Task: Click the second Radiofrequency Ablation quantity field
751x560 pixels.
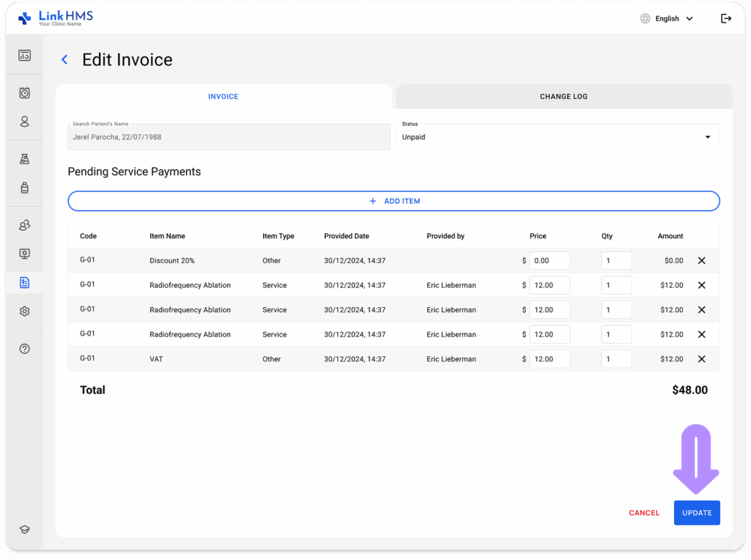Action: tap(616, 310)
